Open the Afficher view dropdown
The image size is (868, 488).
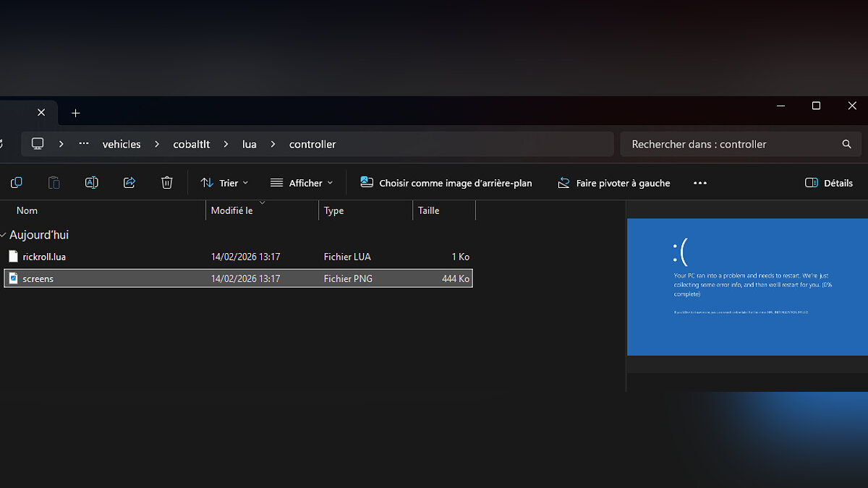(302, 183)
